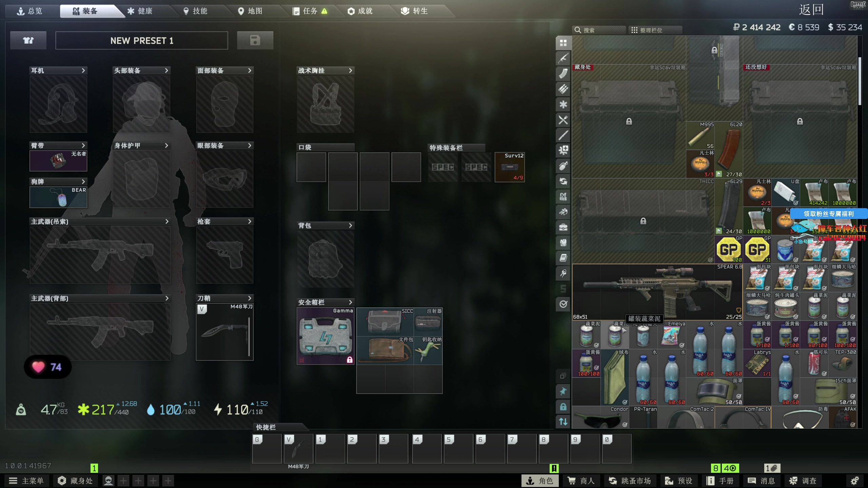Screen dimensions: 868x488
Task: Toggle the stash lock icon
Action: tap(563, 406)
